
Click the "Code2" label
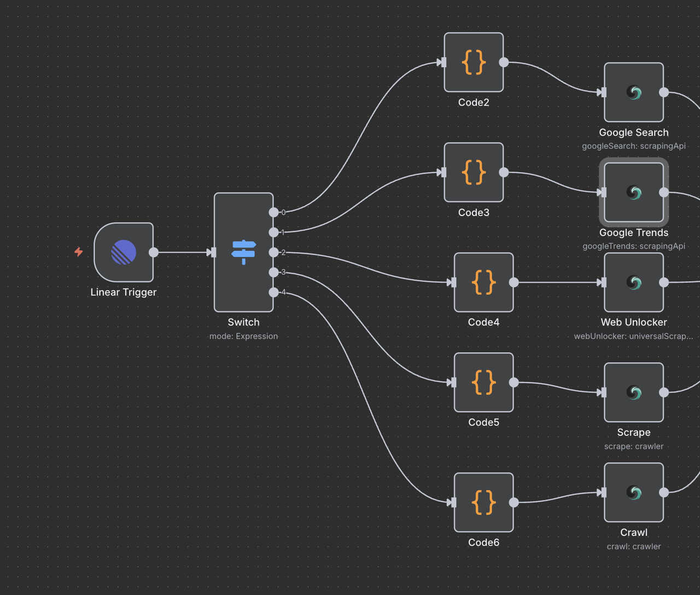(474, 102)
